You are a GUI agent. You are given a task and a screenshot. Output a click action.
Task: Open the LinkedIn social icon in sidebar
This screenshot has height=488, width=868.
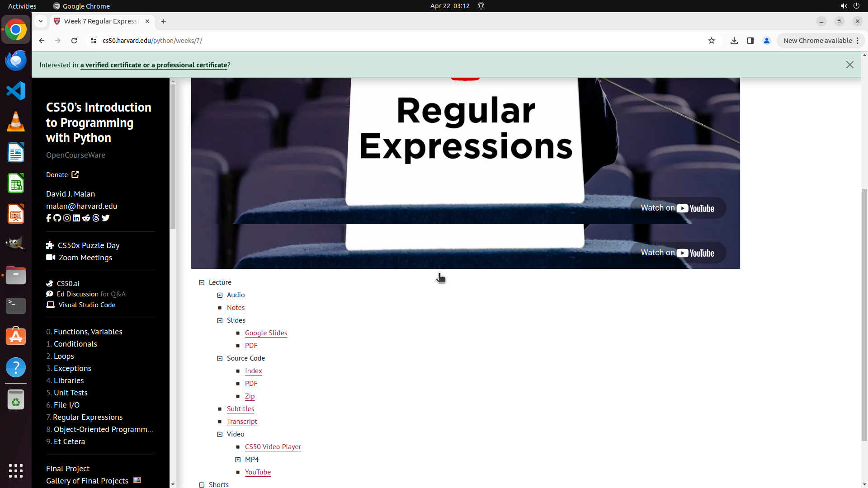point(76,218)
